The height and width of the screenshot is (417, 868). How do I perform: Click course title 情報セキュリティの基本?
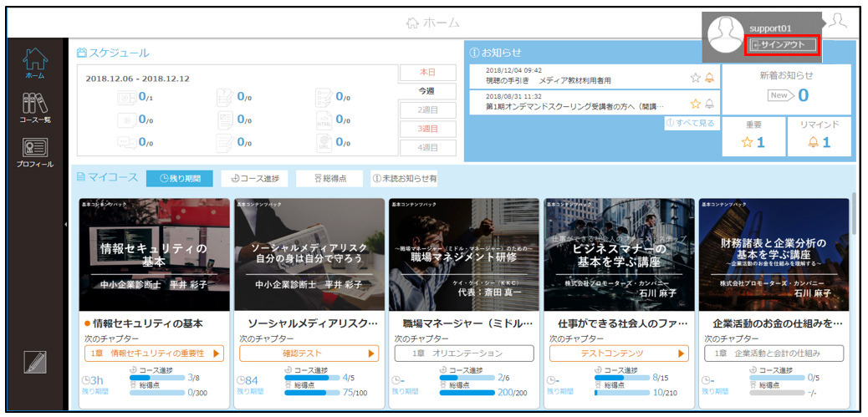click(148, 323)
